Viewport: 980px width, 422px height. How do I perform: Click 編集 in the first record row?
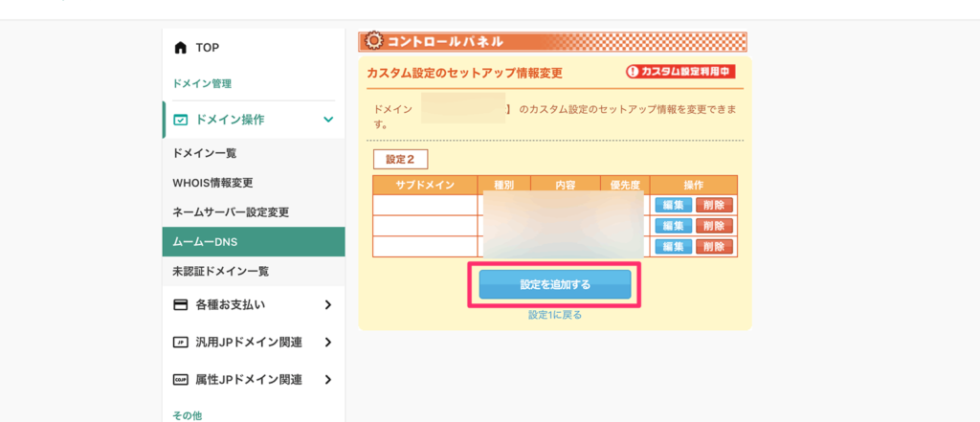point(673,205)
